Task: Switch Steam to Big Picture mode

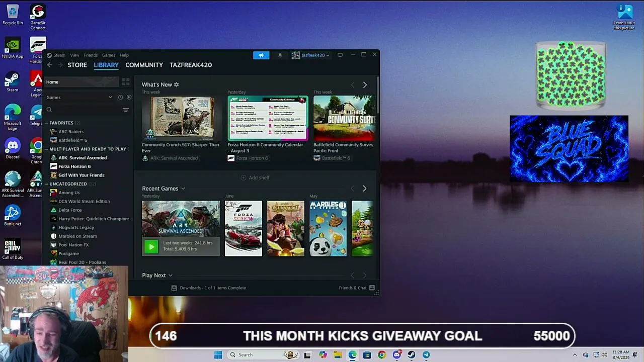Action: coord(340,55)
